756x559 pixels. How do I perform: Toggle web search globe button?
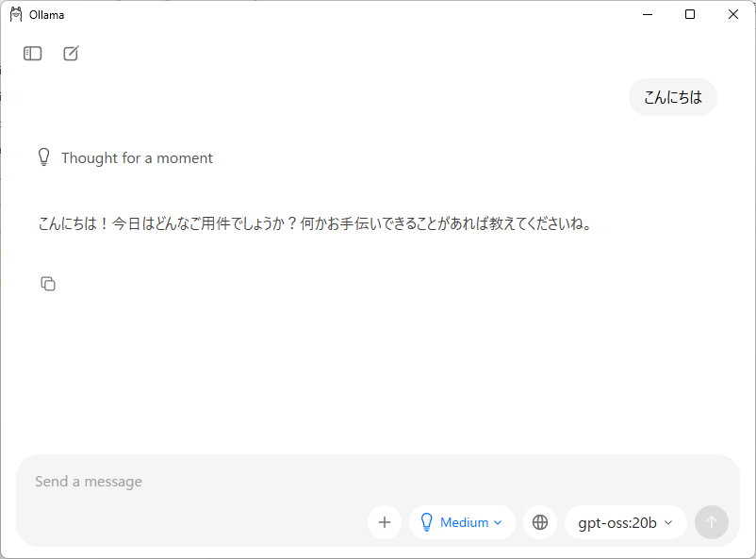[540, 522]
